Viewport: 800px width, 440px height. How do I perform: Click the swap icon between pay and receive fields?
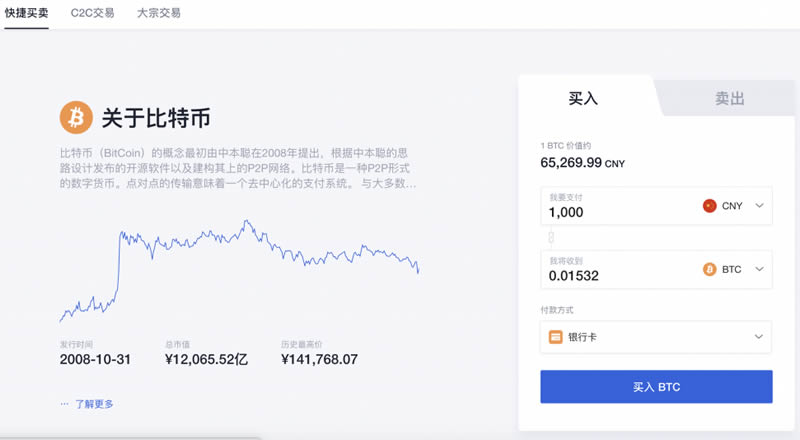click(x=549, y=238)
